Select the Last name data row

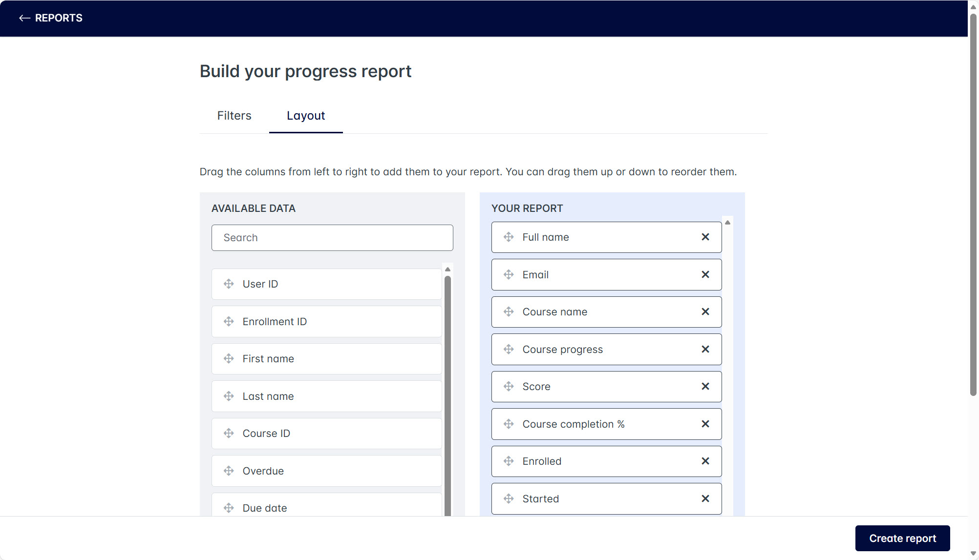click(326, 396)
